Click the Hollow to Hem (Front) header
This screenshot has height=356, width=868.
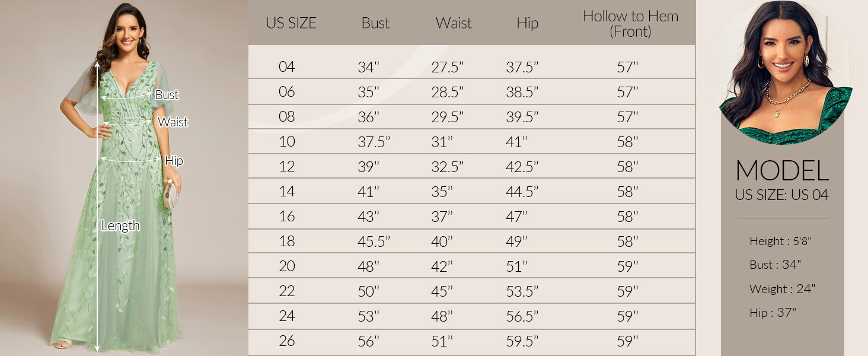click(x=630, y=24)
